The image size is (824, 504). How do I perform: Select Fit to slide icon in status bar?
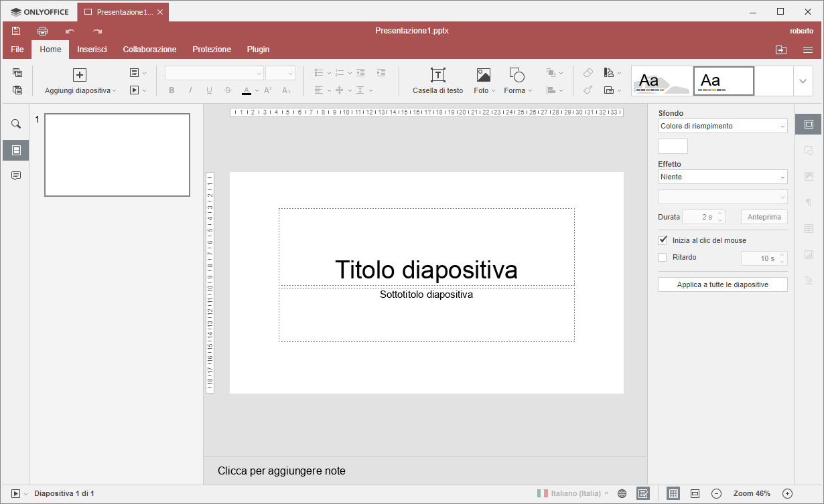(674, 493)
